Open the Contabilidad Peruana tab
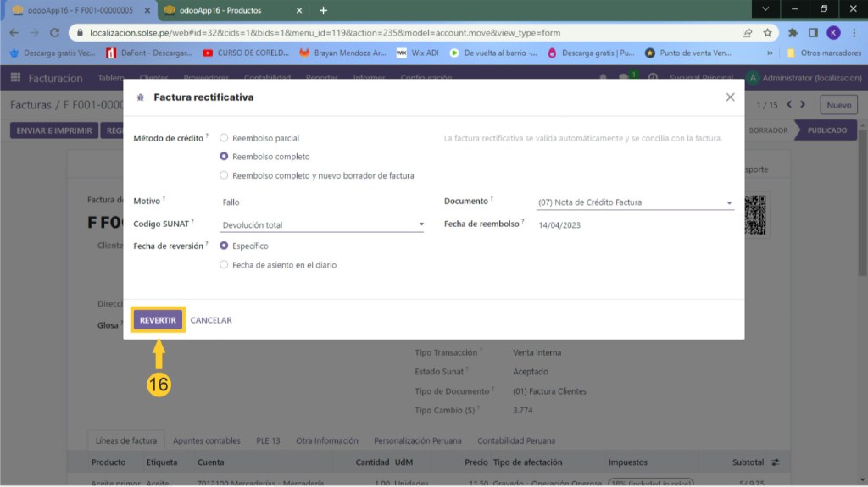Viewport: 868px width, 487px height. pos(516,440)
